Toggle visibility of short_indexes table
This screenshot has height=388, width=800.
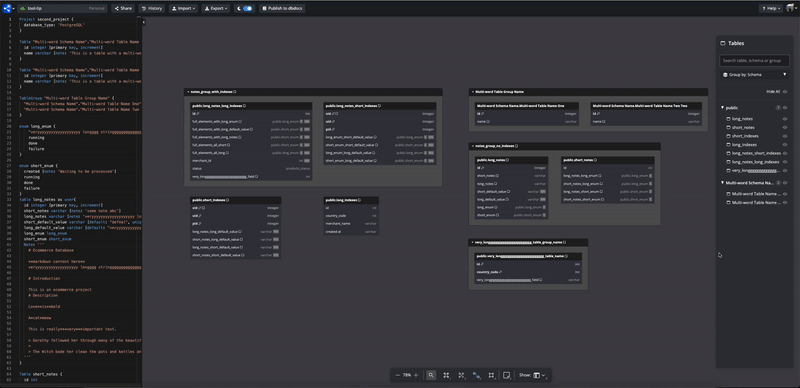785,136
